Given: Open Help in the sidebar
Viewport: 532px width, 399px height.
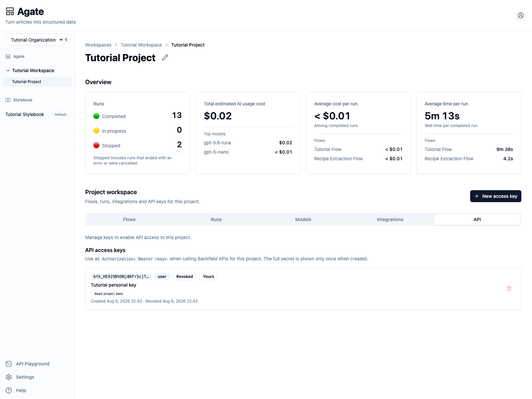Looking at the screenshot, I should pos(21,390).
